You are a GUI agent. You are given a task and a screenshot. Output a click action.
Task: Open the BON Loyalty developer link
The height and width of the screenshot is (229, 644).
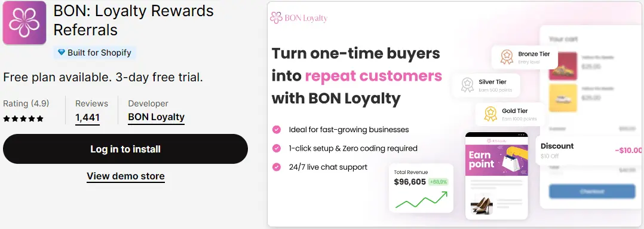point(156,117)
